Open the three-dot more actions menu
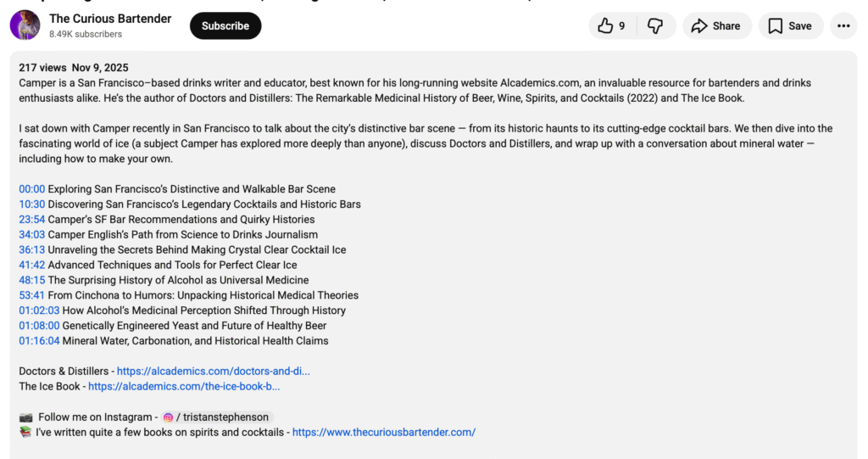Viewport: 868px width, 459px height. point(843,26)
